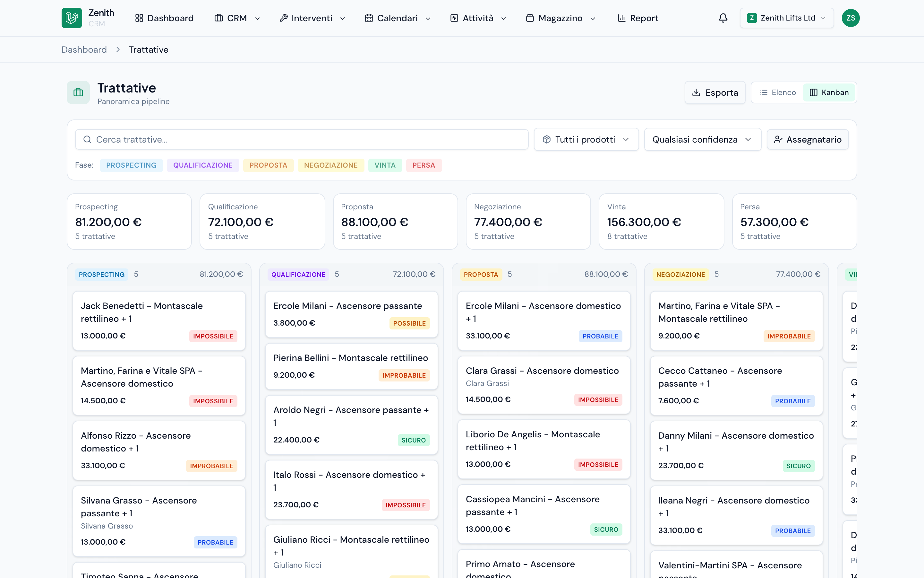The width and height of the screenshot is (924, 578).
Task: Open Cassiopea Mancini Ascensore passante deal
Action: (544, 514)
